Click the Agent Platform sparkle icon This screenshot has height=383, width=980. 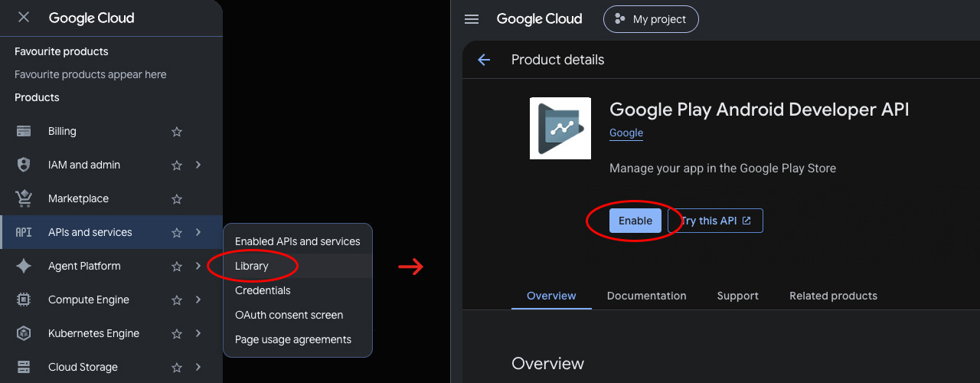24,266
